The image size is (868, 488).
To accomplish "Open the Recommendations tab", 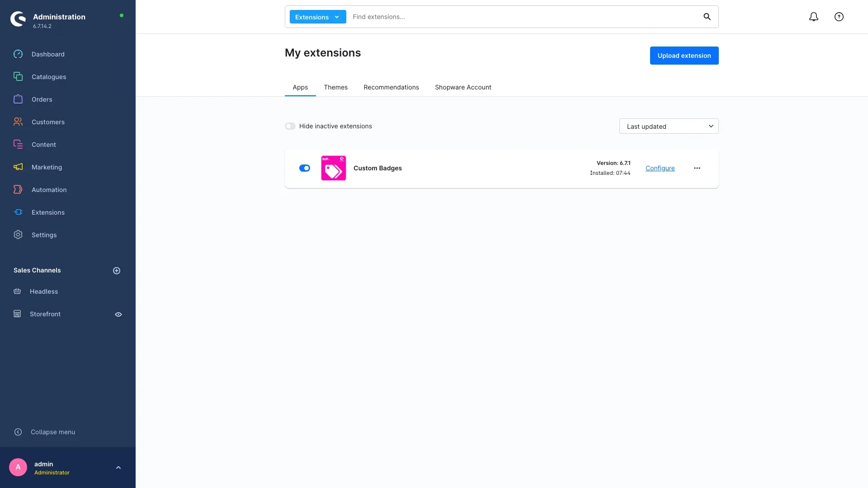I will coord(391,87).
